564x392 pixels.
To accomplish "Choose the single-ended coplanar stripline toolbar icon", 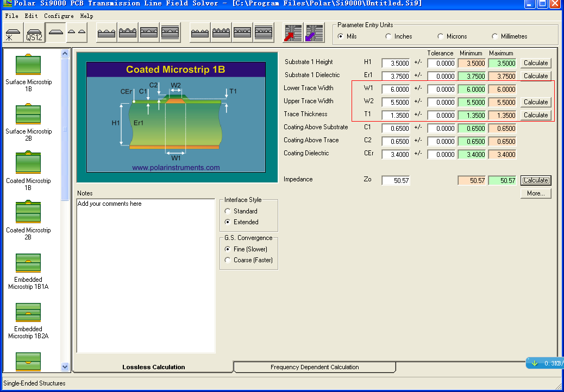I will (x=170, y=33).
